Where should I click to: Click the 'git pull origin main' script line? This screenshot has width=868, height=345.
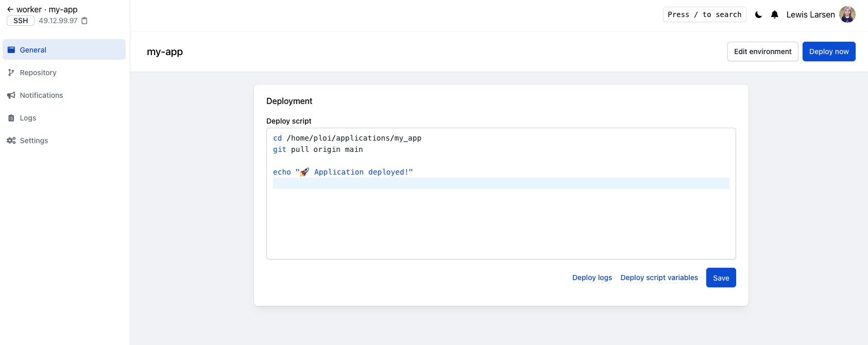(x=318, y=149)
